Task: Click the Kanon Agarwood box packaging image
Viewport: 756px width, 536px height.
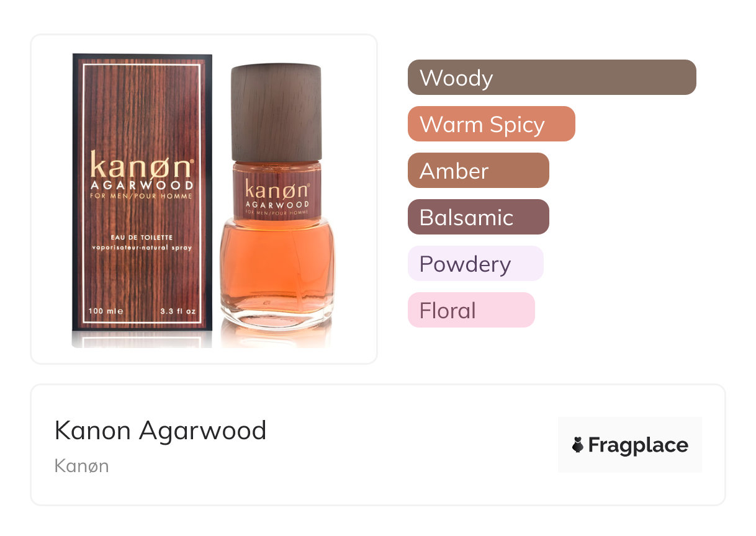Action: (142, 193)
